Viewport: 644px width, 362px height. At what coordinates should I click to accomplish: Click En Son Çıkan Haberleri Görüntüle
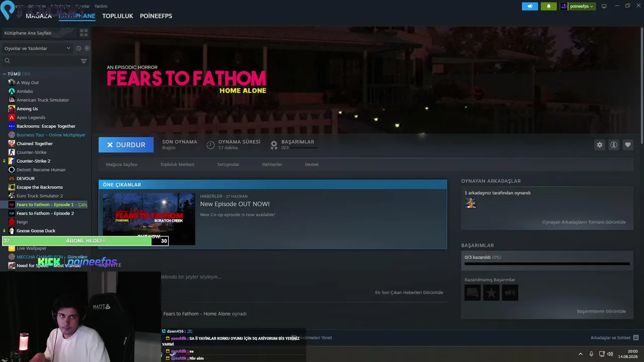[409, 293]
